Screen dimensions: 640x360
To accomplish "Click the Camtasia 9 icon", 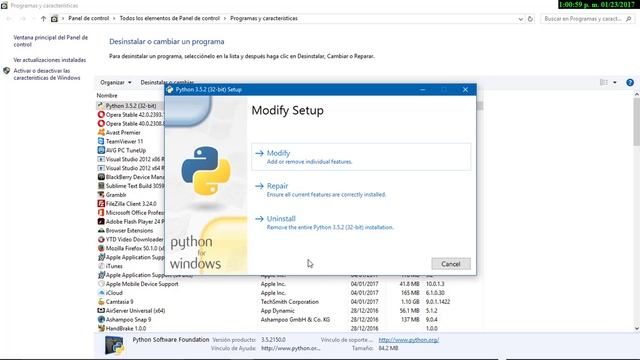I will (x=101, y=302).
